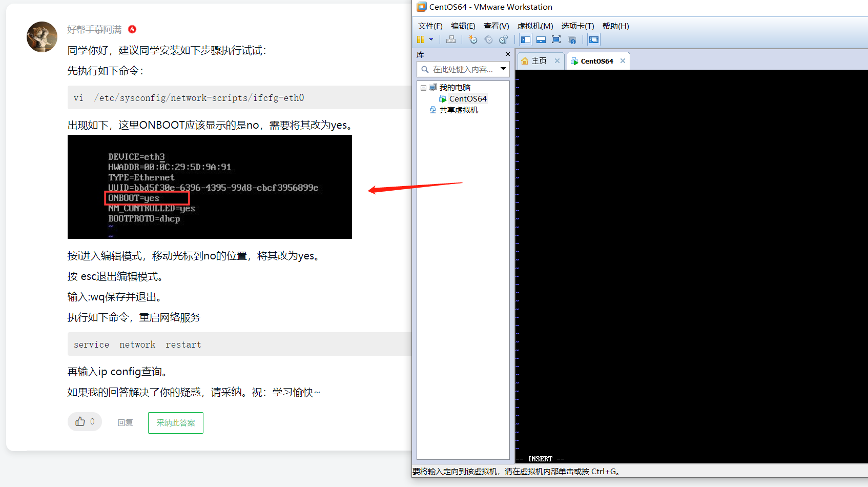Image resolution: width=868 pixels, height=487 pixels.
Task: Click the 回复 reply link
Action: 125,422
